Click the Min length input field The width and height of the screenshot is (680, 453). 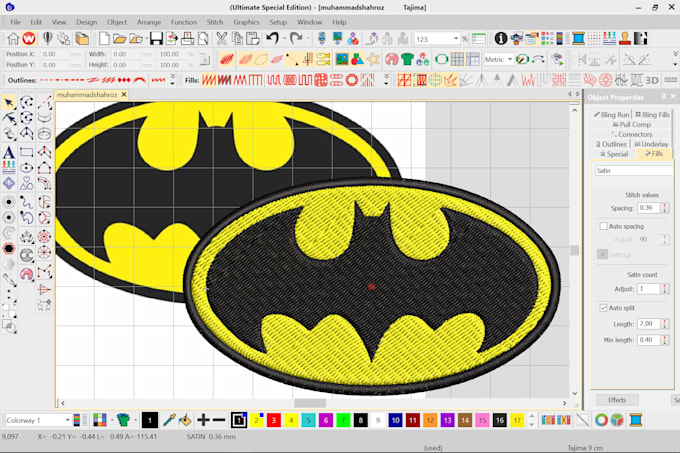pyautogui.click(x=649, y=340)
